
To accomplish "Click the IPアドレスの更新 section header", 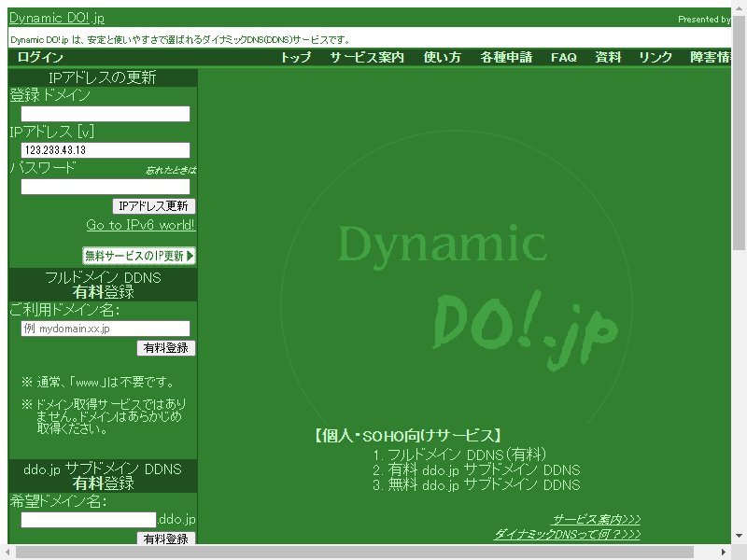I will click(x=103, y=77).
